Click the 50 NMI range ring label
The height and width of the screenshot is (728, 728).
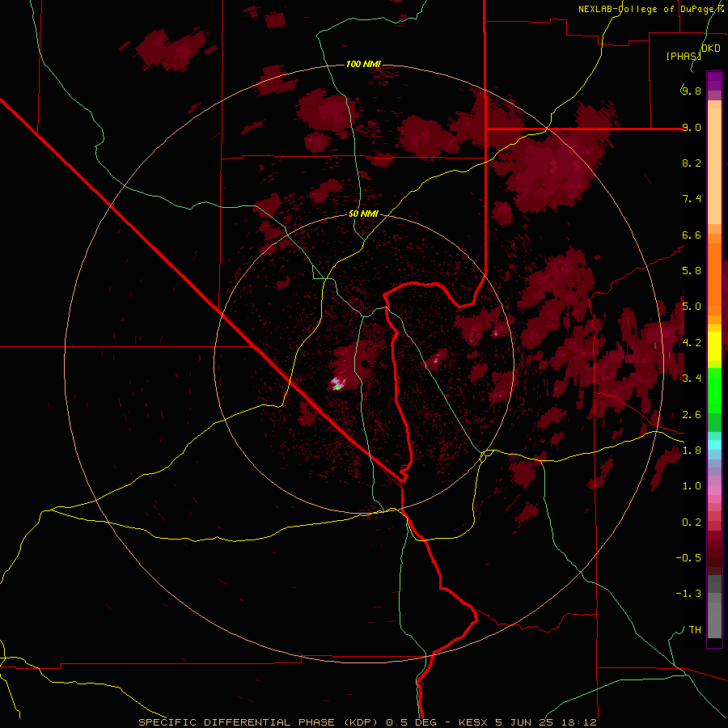(x=363, y=214)
